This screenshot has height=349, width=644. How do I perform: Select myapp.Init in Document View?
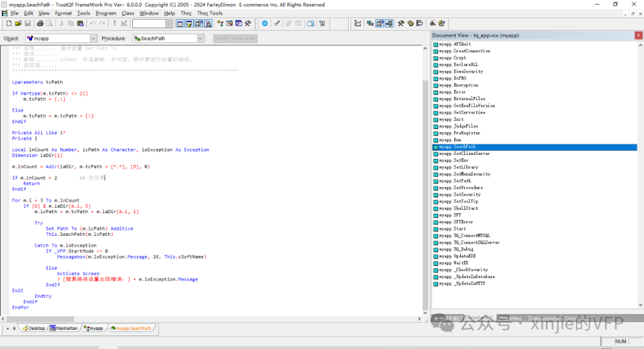click(x=451, y=119)
